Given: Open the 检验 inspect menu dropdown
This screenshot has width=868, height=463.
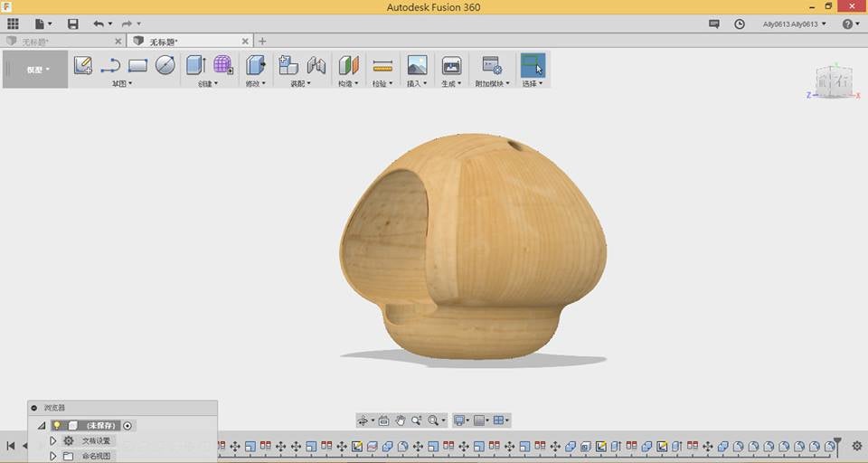Looking at the screenshot, I should [382, 83].
